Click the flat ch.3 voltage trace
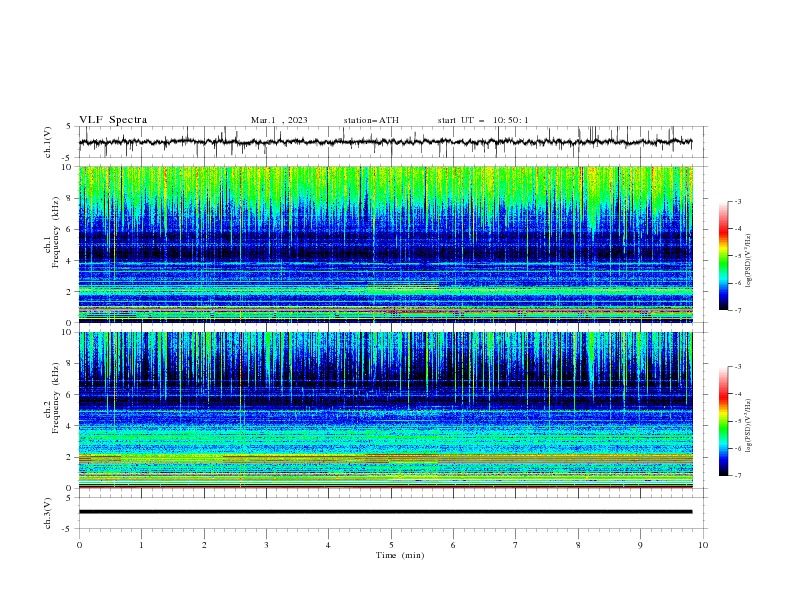The height and width of the screenshot is (612, 792). (385, 512)
